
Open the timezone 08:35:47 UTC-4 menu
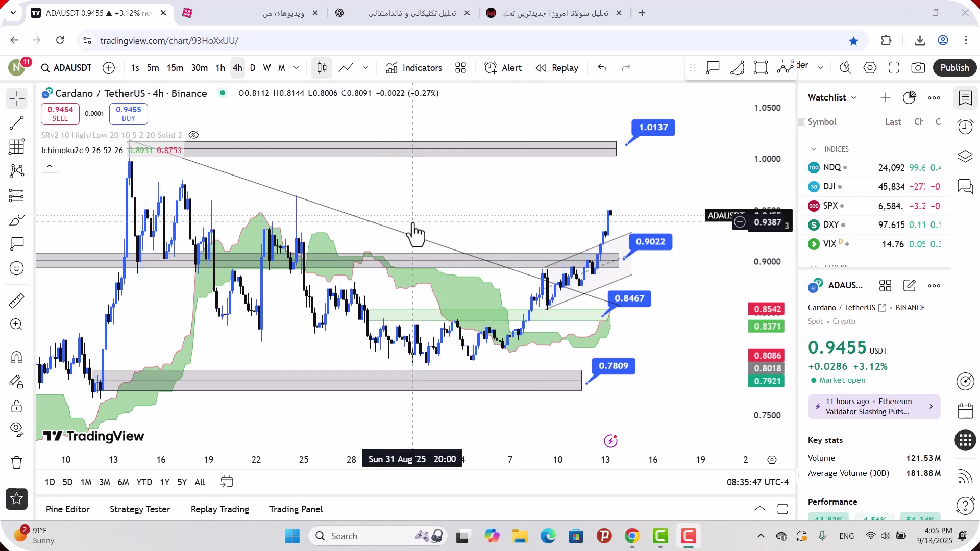click(x=757, y=482)
